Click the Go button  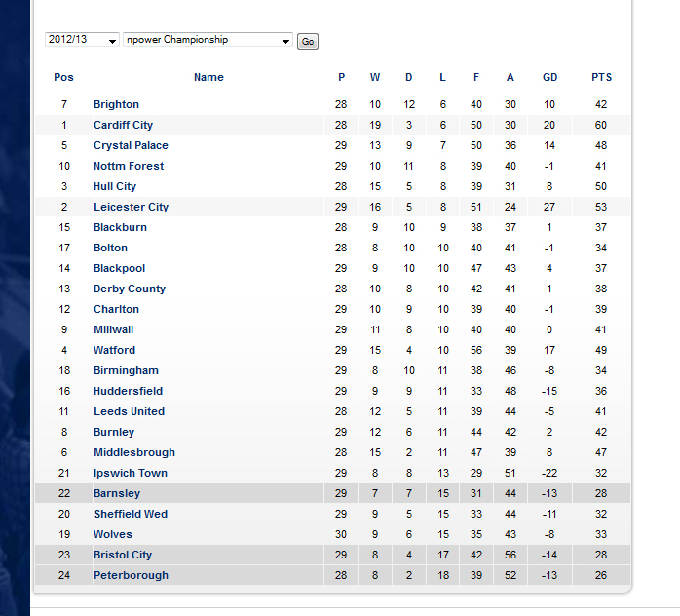(308, 42)
